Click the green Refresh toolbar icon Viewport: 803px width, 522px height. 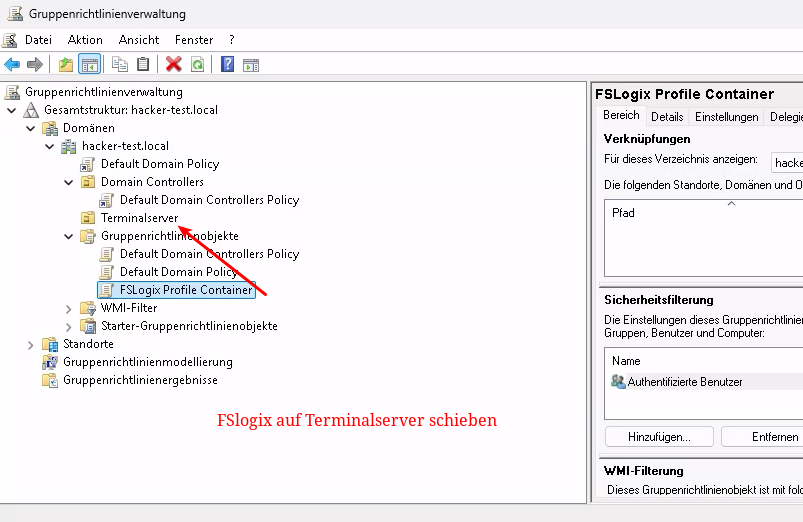[x=197, y=65]
